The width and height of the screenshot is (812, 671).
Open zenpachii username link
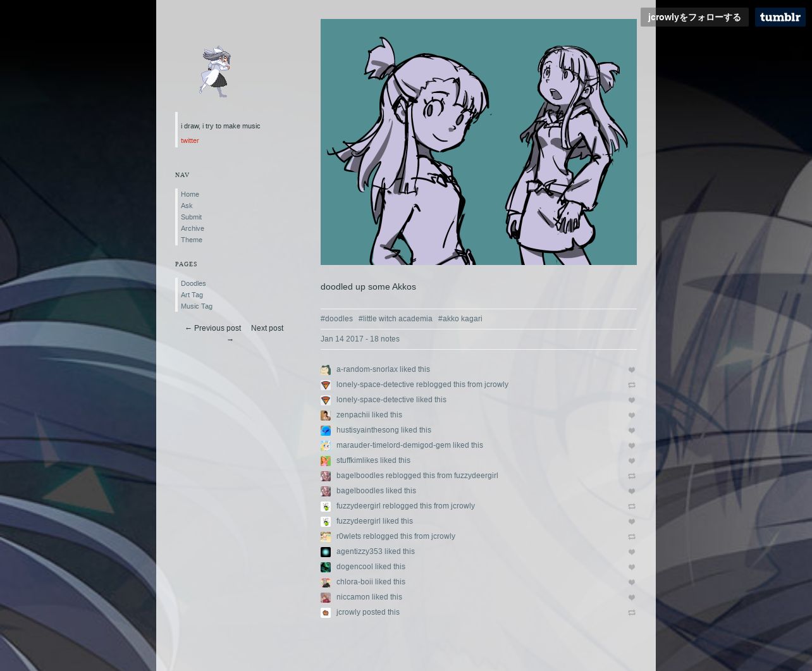coord(353,415)
